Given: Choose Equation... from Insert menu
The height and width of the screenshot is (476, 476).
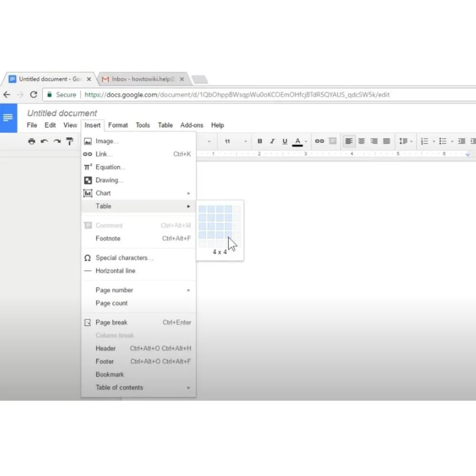Looking at the screenshot, I should tap(139, 167).
